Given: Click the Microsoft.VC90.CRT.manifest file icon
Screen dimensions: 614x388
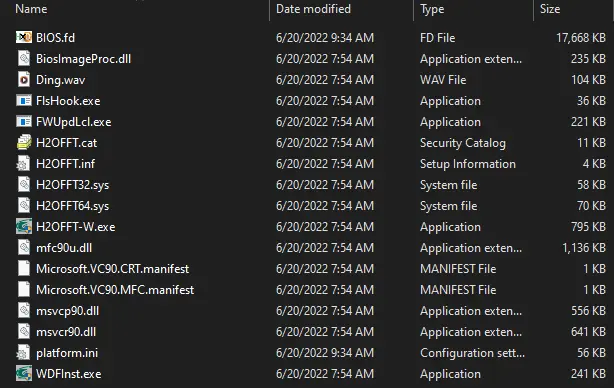Looking at the screenshot, I should pyautogui.click(x=24, y=269).
